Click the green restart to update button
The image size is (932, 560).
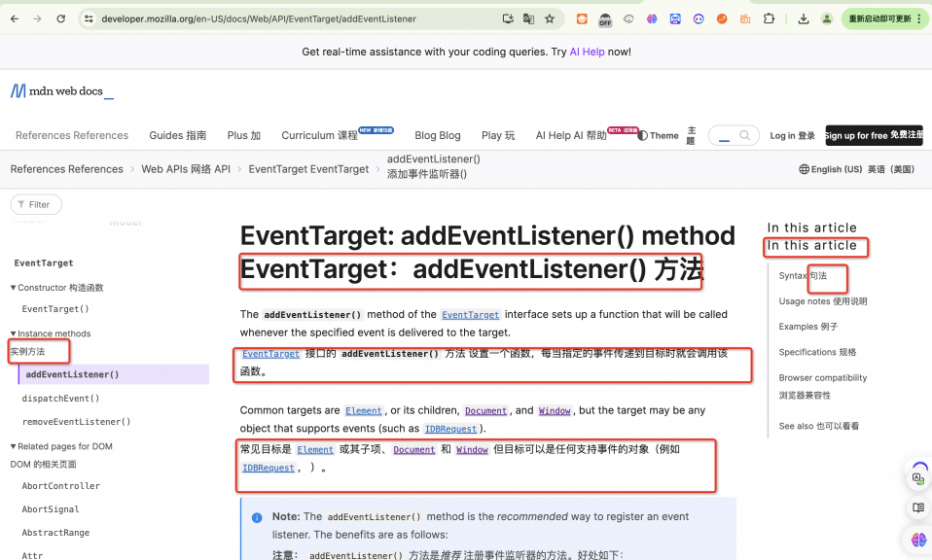(x=884, y=19)
